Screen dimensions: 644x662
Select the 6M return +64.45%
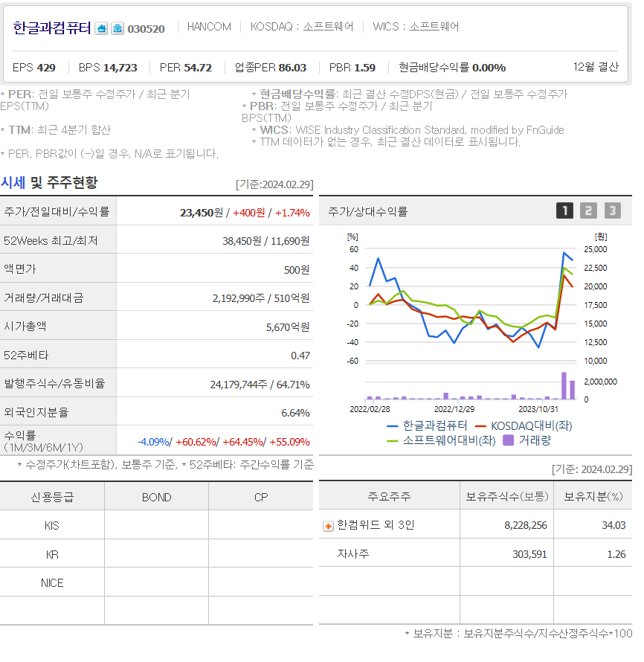[x=242, y=442]
